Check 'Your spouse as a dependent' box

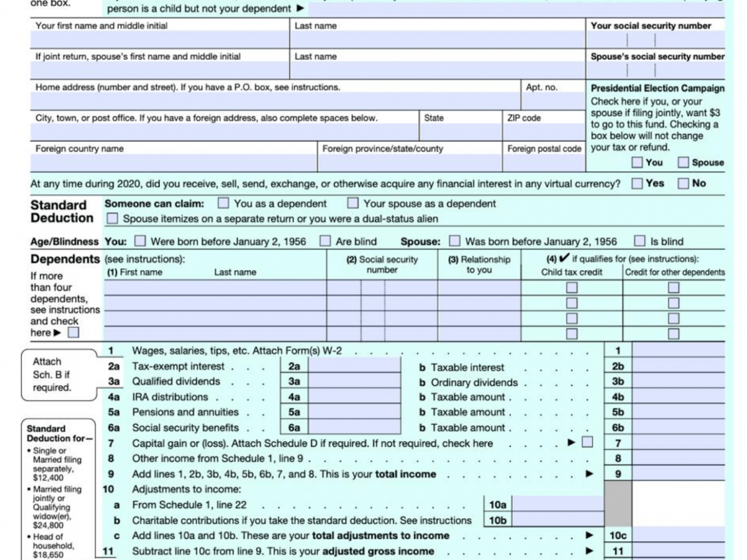click(x=353, y=203)
